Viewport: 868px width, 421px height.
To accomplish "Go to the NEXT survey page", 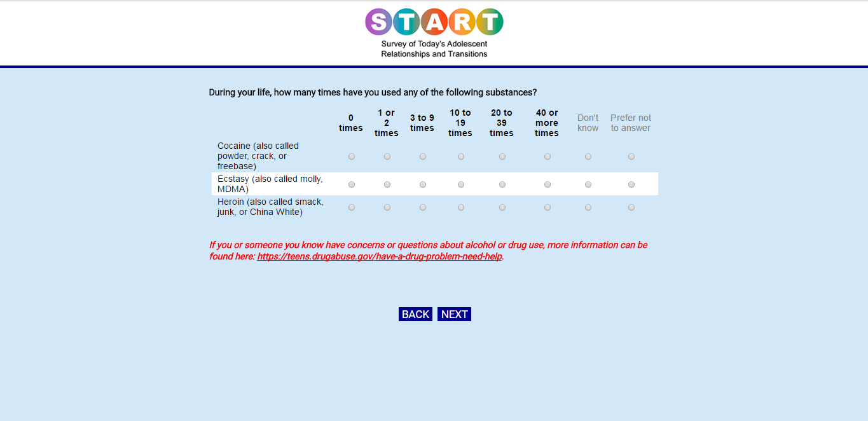I will click(454, 314).
